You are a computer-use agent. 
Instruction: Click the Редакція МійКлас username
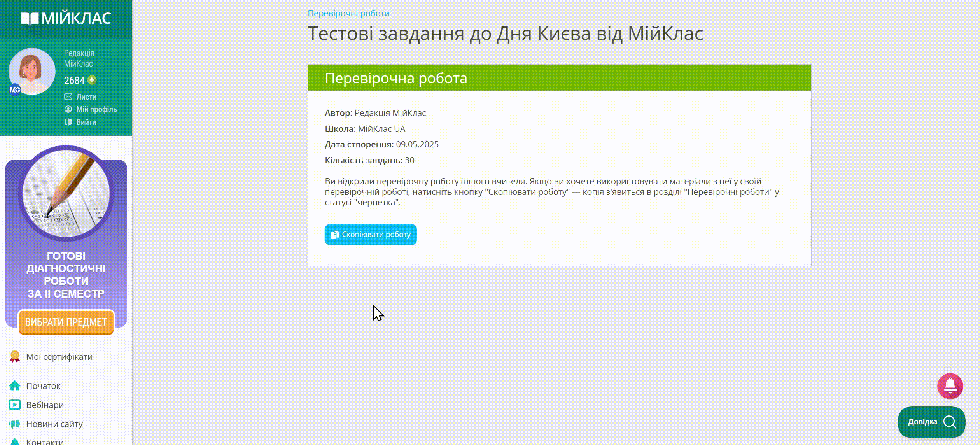[x=79, y=58]
